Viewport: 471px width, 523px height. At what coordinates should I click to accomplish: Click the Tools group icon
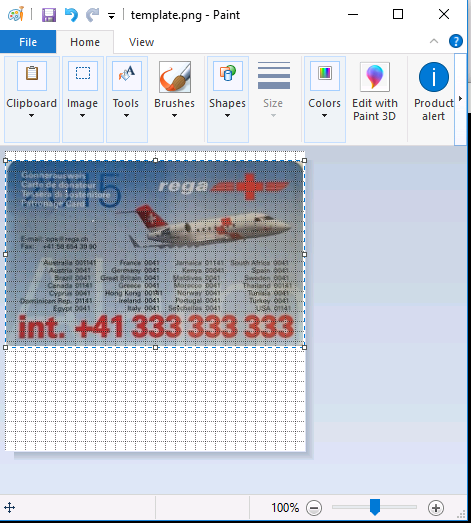pos(127,76)
